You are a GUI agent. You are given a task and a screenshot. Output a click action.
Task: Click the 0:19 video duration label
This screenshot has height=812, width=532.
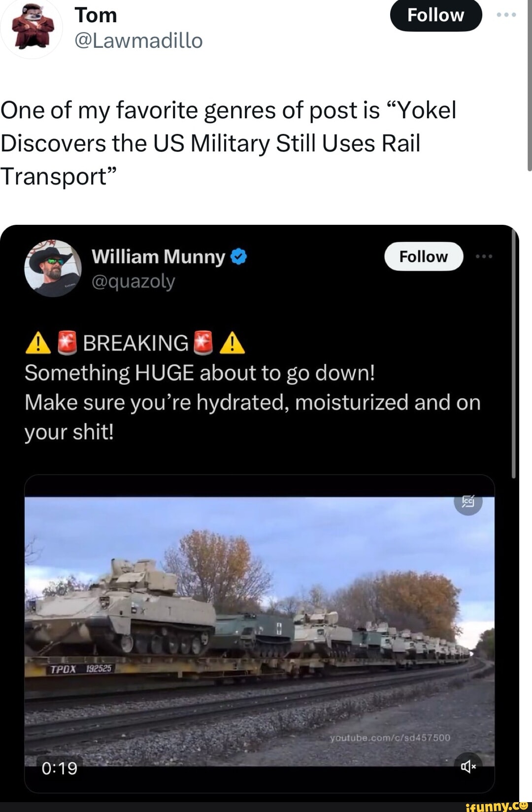click(x=60, y=768)
